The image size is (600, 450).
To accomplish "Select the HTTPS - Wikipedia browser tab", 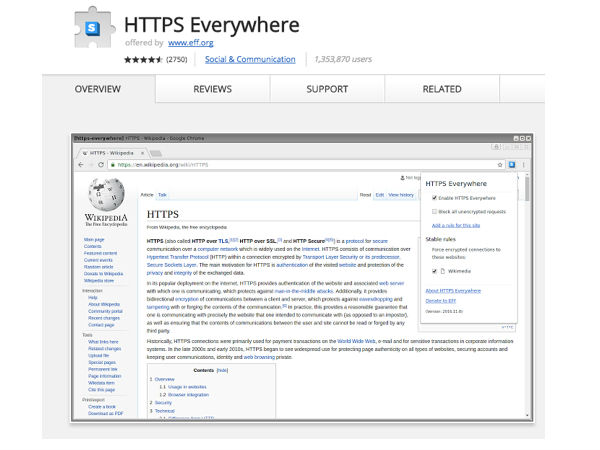I will pos(111,153).
